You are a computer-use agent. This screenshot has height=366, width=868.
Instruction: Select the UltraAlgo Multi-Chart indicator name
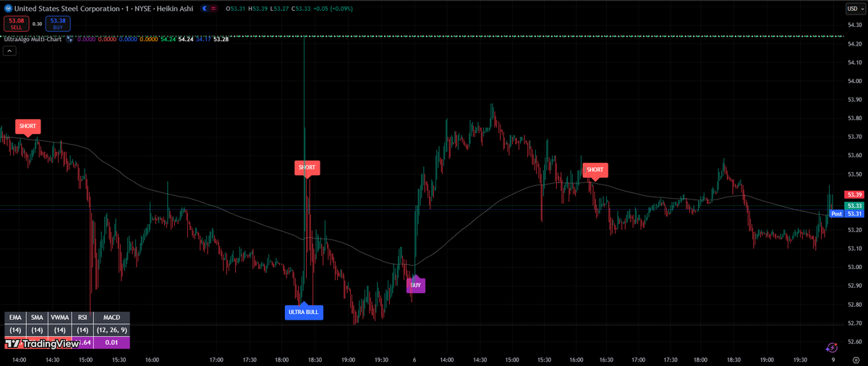(33, 38)
